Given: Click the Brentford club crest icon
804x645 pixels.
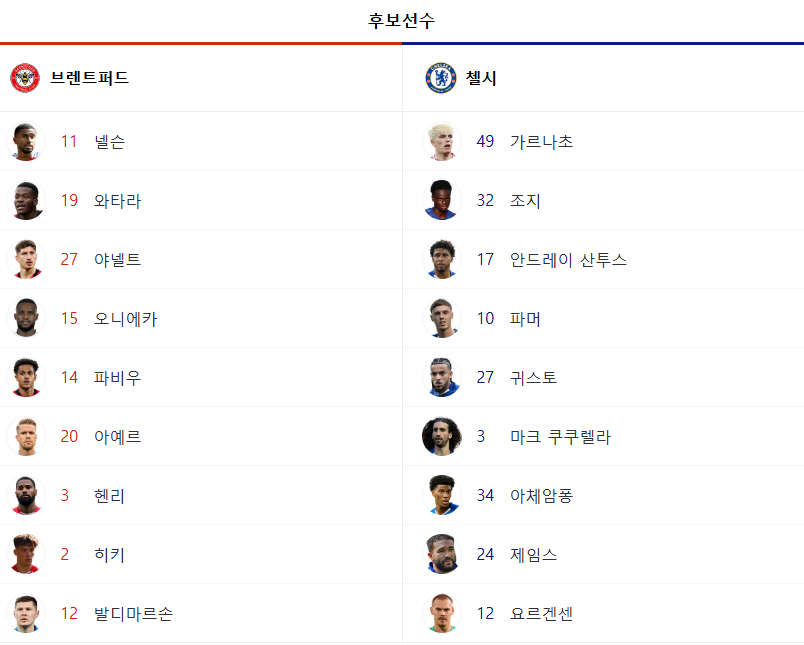Looking at the screenshot, I should point(25,78).
